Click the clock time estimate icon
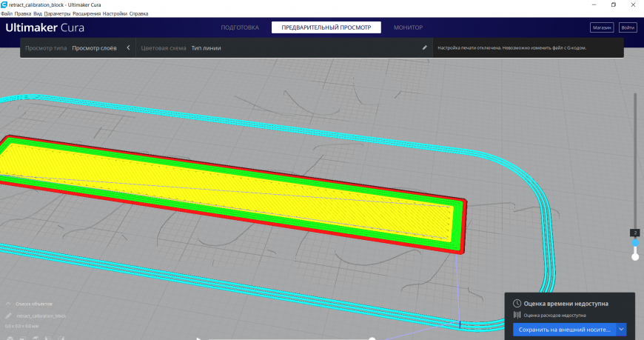The width and height of the screenshot is (644, 340). [517, 304]
